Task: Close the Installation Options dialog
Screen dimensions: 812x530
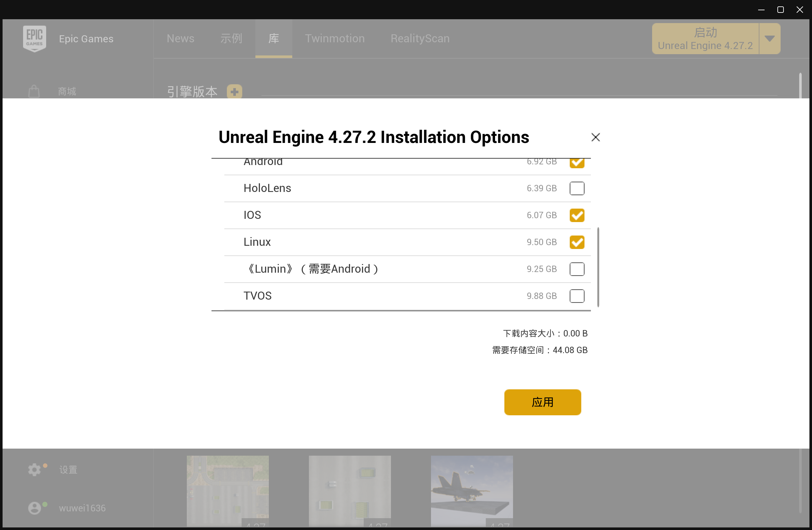Action: click(x=595, y=137)
